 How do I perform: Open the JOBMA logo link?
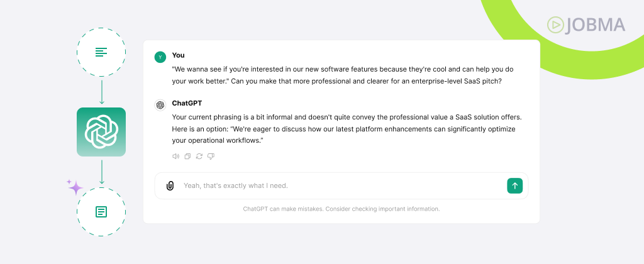(586, 25)
